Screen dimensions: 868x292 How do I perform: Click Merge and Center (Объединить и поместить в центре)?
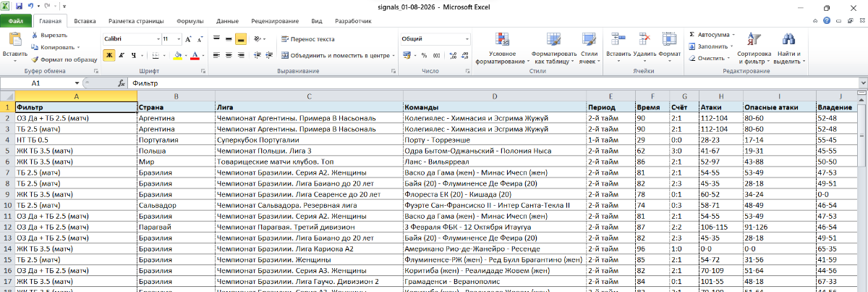pyautogui.click(x=337, y=55)
